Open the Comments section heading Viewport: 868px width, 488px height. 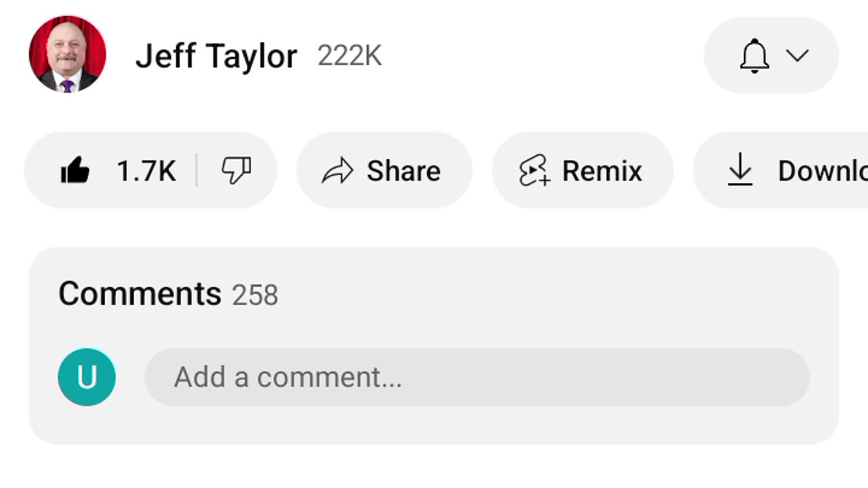[140, 294]
